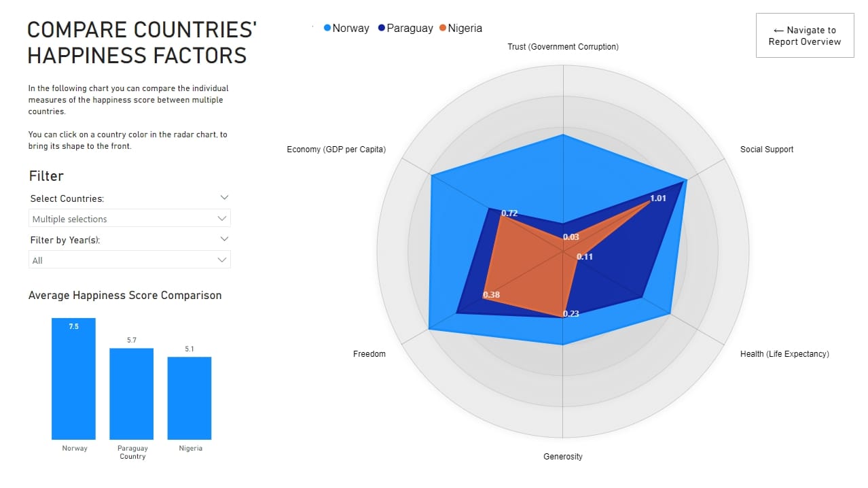The image size is (868, 488).
Task: Click the Social Support axis label
Action: [766, 150]
